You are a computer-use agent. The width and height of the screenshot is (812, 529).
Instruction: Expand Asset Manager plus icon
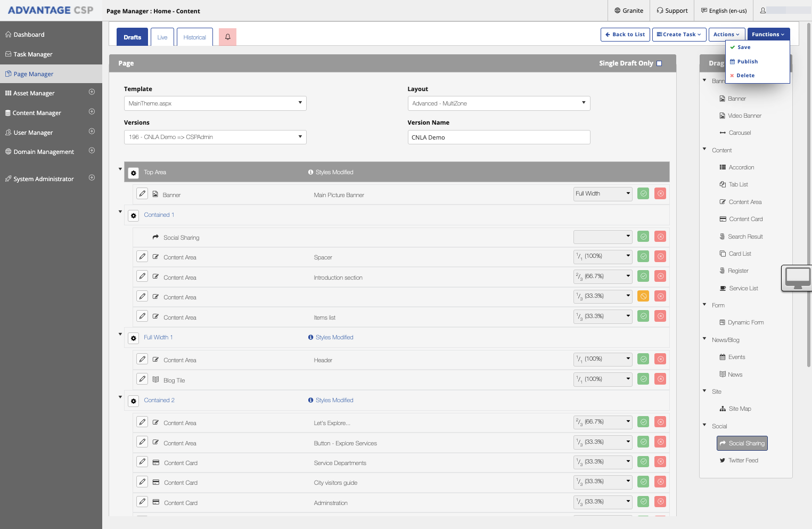click(92, 92)
